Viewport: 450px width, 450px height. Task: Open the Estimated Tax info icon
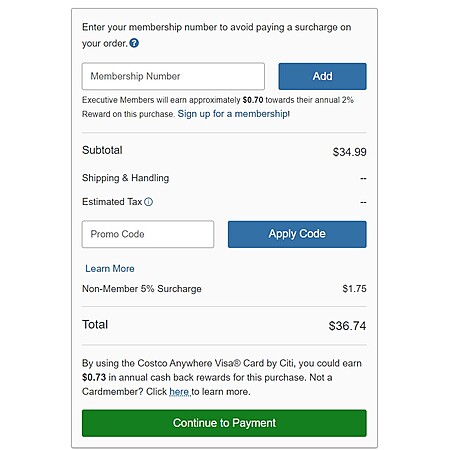(x=148, y=202)
